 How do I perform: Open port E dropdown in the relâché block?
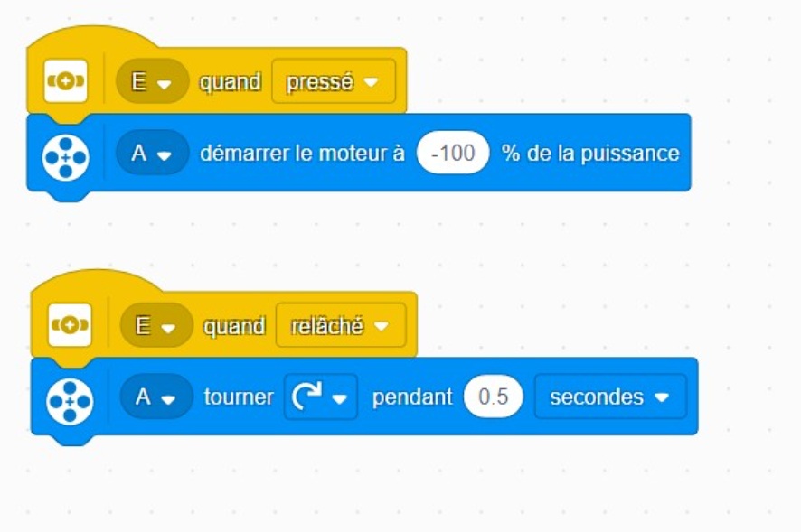(155, 326)
